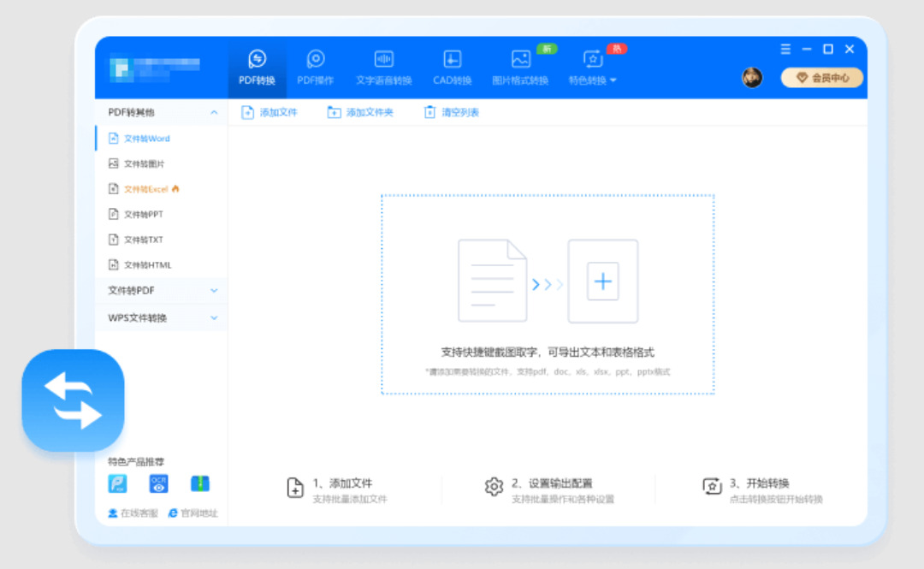Open the first recommended product (feather) icon
This screenshot has height=569, width=924.
[x=118, y=483]
